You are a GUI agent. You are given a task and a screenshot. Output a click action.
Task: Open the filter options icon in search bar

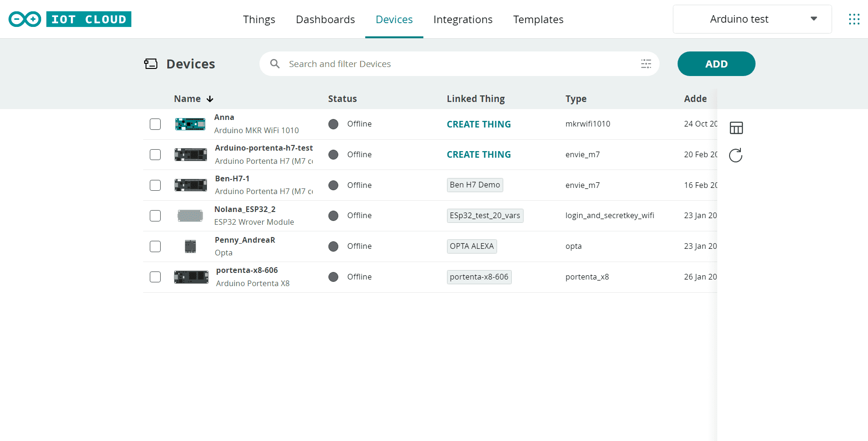pyautogui.click(x=646, y=64)
